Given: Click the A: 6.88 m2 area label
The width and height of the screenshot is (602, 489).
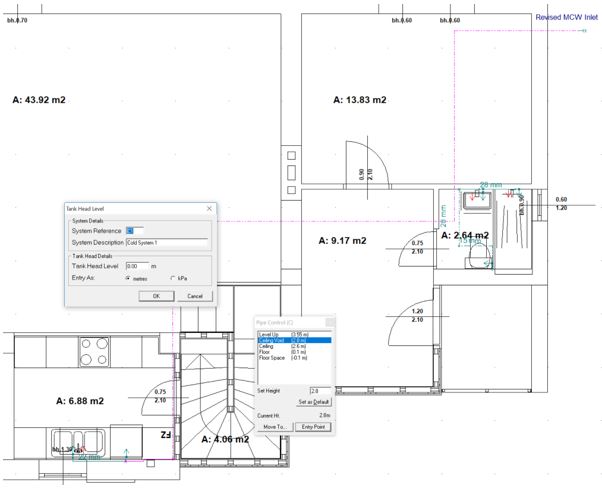Looking at the screenshot, I should 80,401.
